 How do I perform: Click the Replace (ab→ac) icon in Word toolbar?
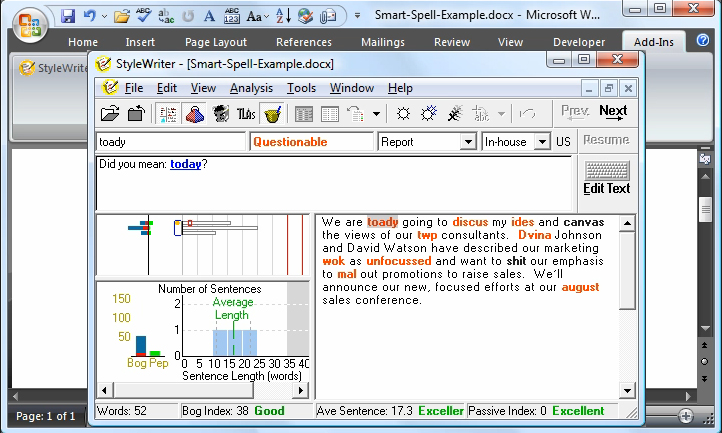pos(166,16)
